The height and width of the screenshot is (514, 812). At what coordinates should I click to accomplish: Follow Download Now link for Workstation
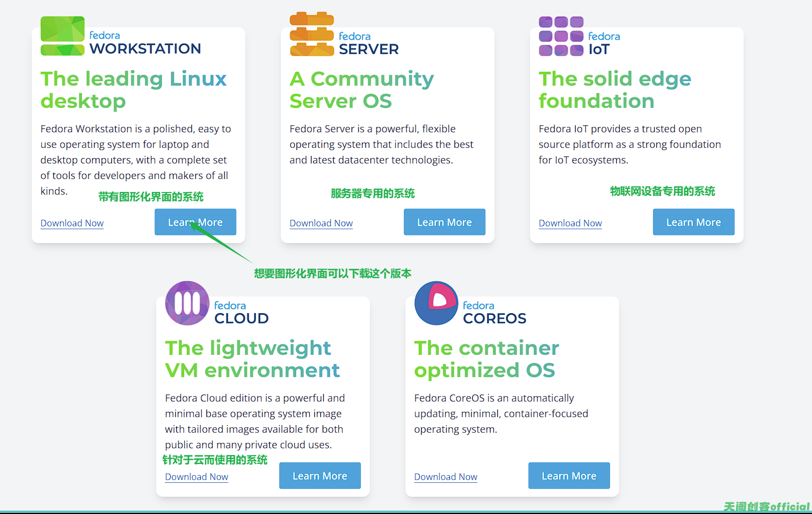[x=72, y=223]
